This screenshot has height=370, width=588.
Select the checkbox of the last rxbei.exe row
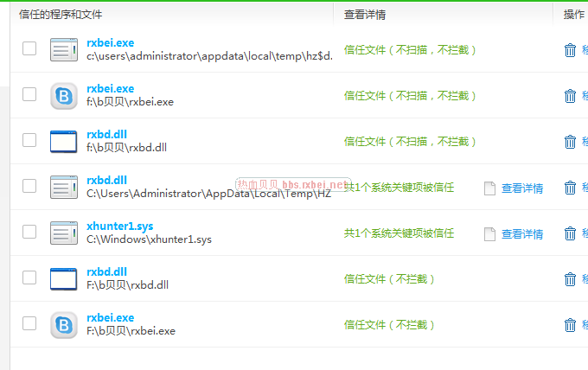click(x=29, y=323)
